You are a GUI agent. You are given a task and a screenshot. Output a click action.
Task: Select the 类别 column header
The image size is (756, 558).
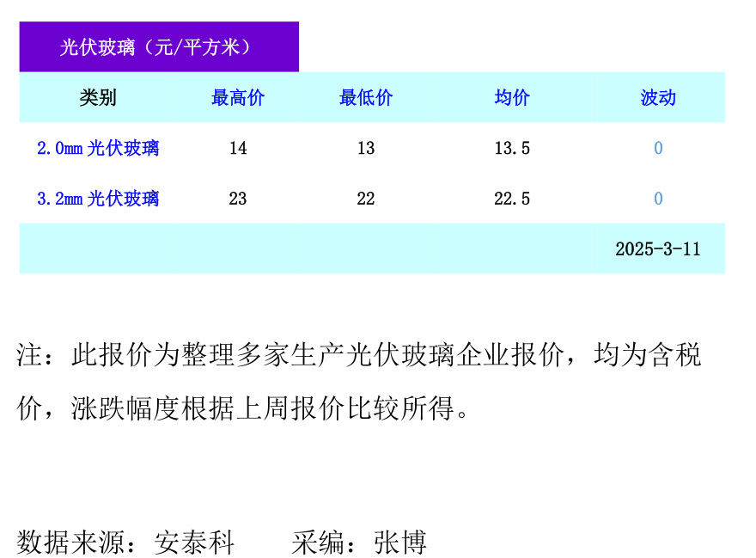click(93, 97)
